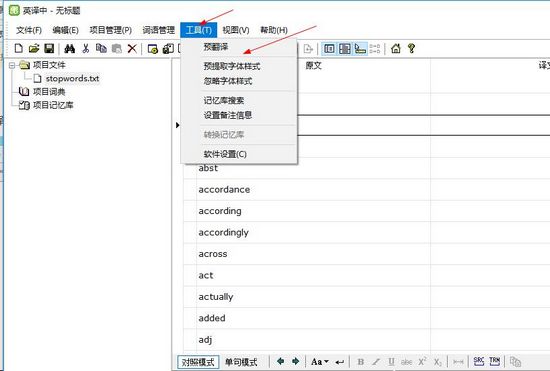Select the 'act' source cell
Viewport: 550px width, 371px height.
[313, 275]
